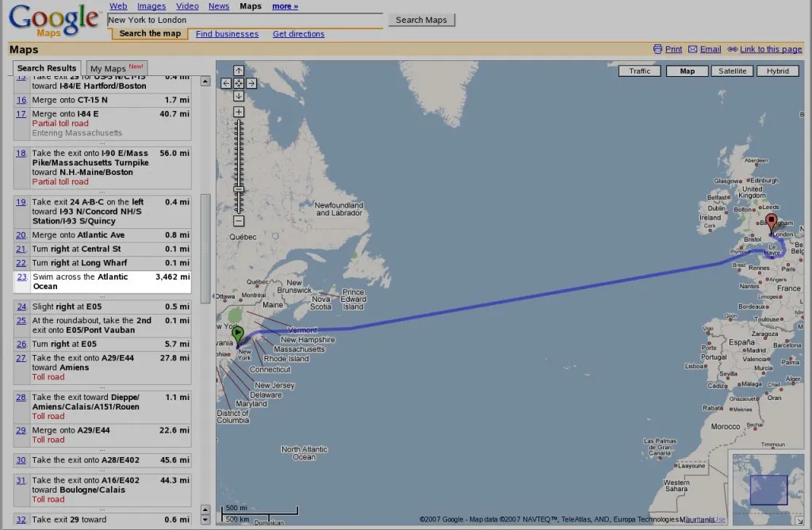Viewport: 812px width, 530px height.
Task: Open step 31 A16/E402 toward Boulogne/Calais
Action: 102,490
